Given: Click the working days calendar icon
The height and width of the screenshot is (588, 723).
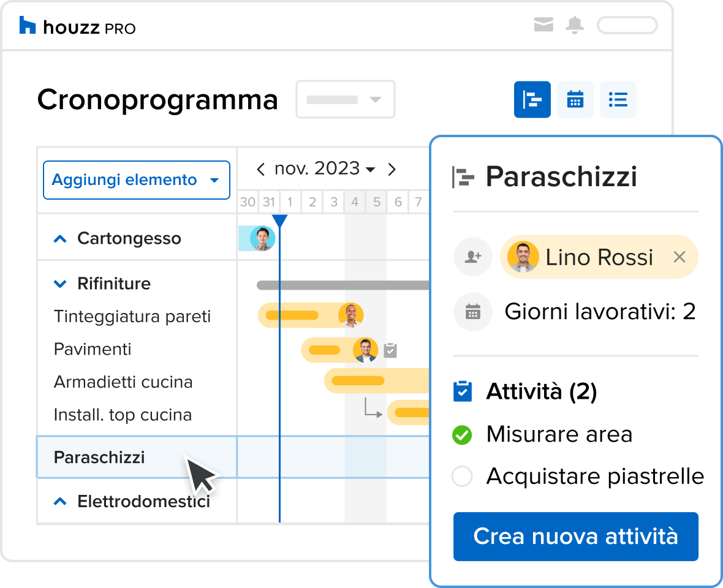Looking at the screenshot, I should coord(472,312).
